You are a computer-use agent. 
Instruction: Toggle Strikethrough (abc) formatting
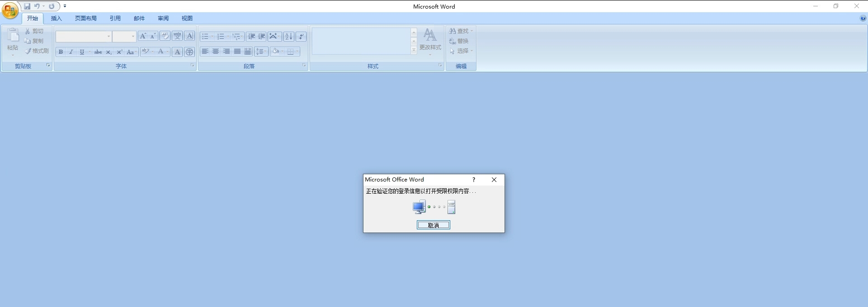pos(98,52)
